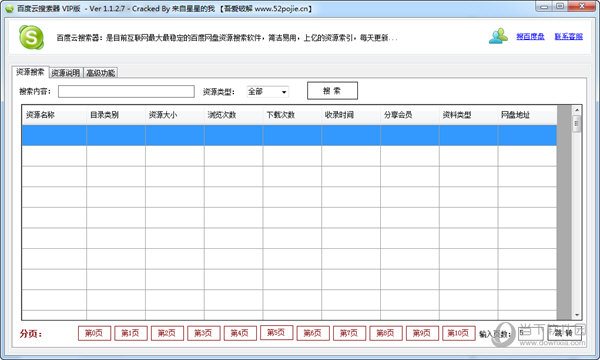Go to page 第4页
Viewport: 600px width, 360px height.
[x=240, y=333]
